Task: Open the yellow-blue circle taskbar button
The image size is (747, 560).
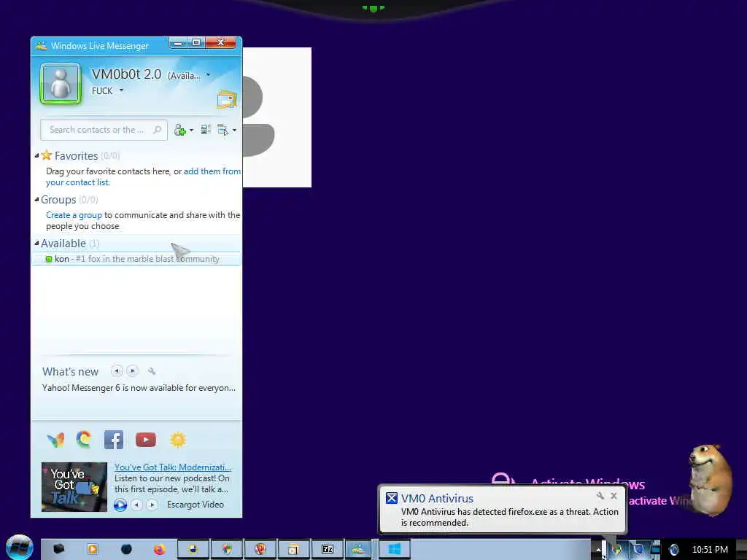Action: click(x=193, y=549)
